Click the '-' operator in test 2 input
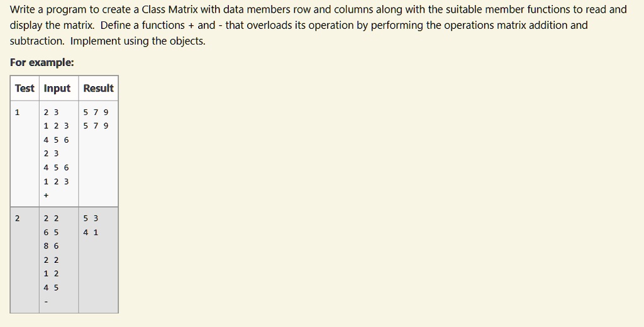 click(x=46, y=302)
